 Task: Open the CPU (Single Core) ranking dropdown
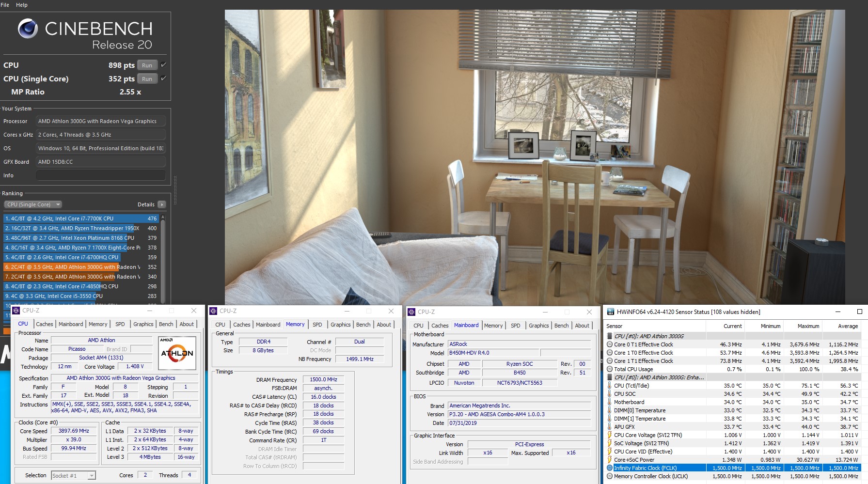pyautogui.click(x=33, y=204)
